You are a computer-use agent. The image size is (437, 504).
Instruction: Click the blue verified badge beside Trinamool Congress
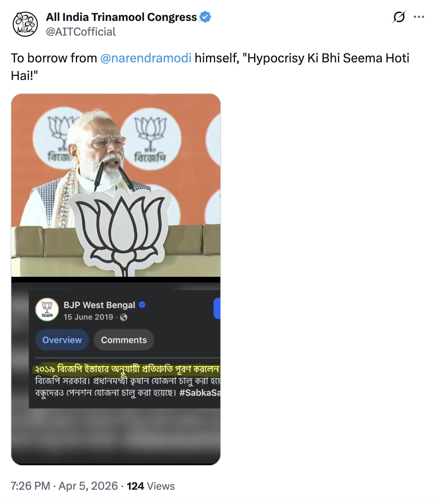pos(205,17)
